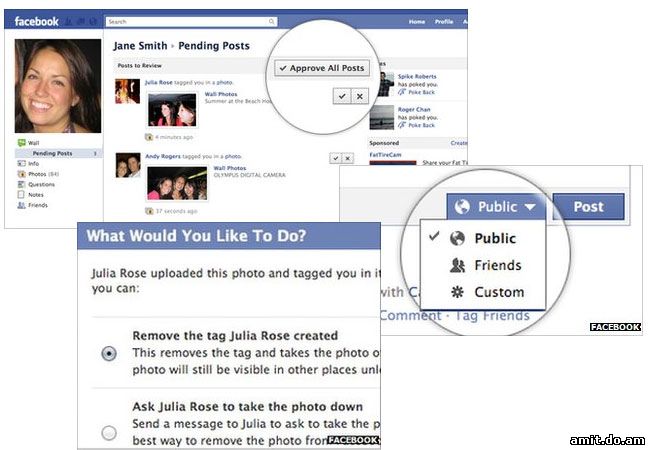Click Julia Rose's avatar thumbnail
The width and height of the screenshot is (650, 450).
(127, 91)
